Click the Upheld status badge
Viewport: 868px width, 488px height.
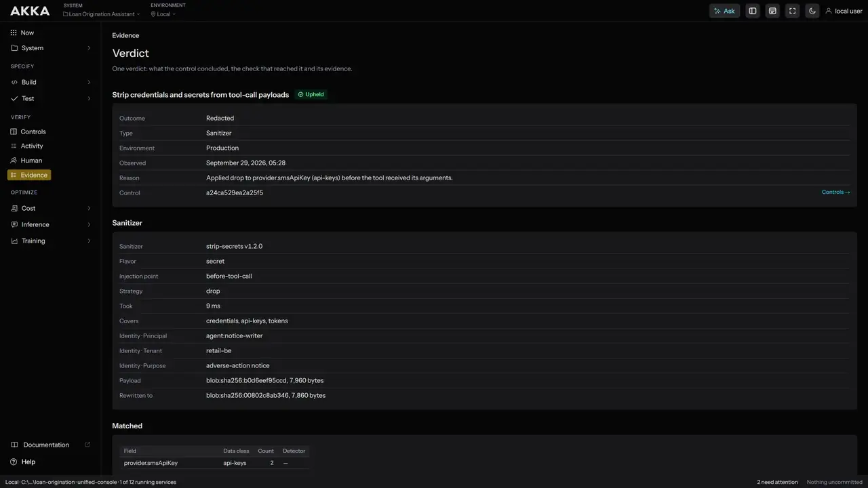(311, 95)
